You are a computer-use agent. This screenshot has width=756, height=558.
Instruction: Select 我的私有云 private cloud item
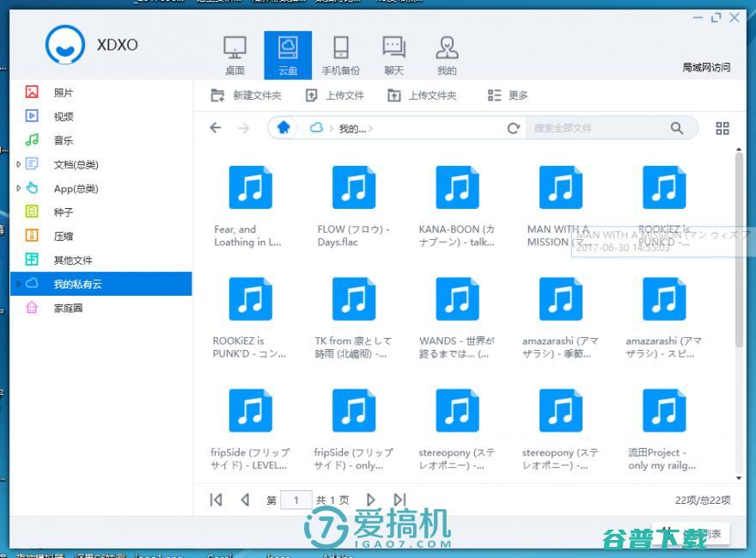[101, 284]
